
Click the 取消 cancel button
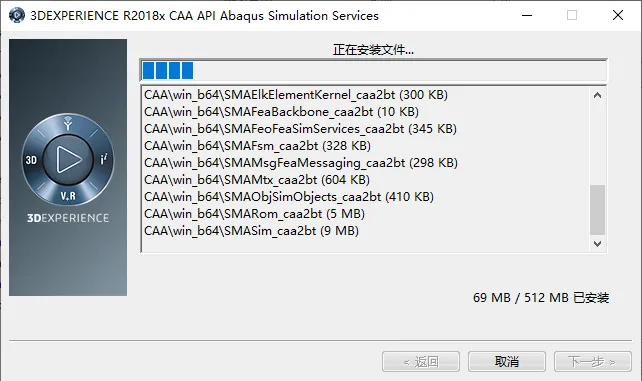tap(507, 362)
